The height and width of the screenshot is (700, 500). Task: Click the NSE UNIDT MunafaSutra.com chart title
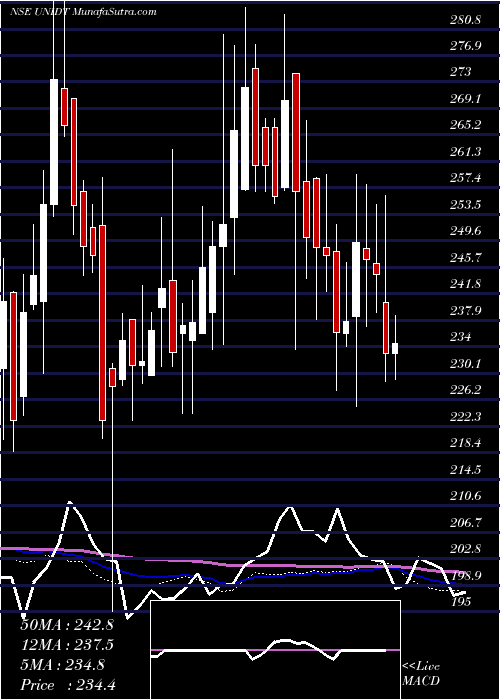(x=83, y=12)
